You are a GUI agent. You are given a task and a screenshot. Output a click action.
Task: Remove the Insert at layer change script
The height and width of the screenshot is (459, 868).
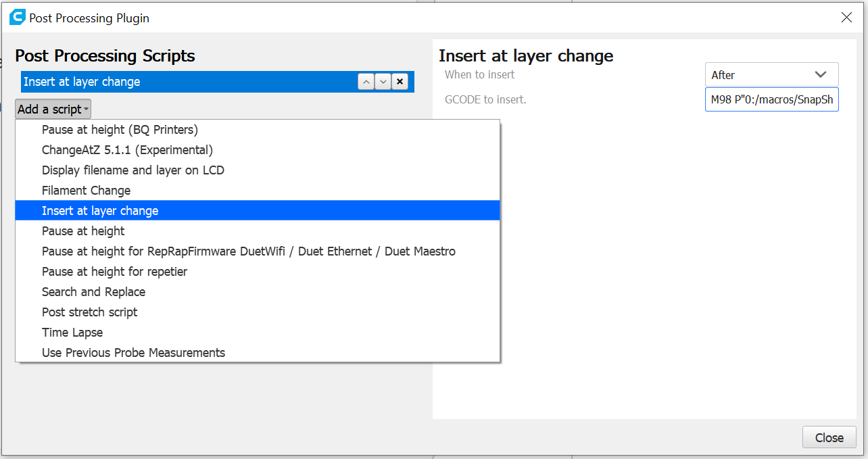[x=400, y=82]
